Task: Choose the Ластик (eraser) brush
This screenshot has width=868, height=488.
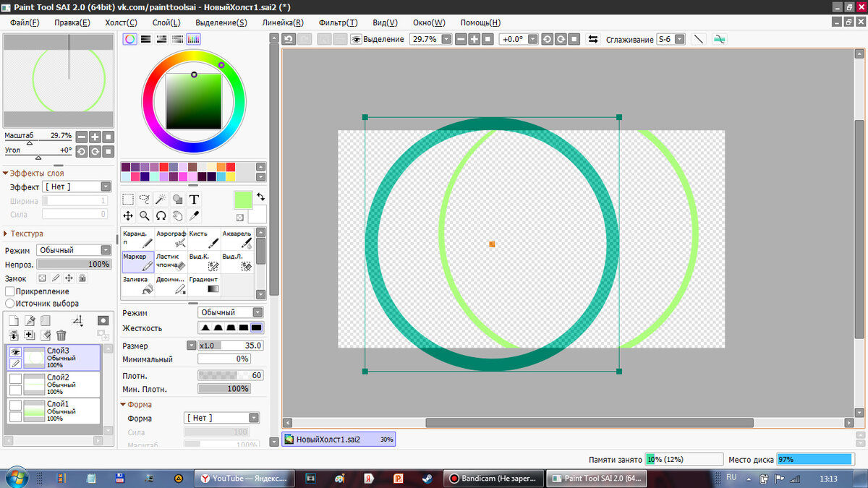Action: coord(171,262)
